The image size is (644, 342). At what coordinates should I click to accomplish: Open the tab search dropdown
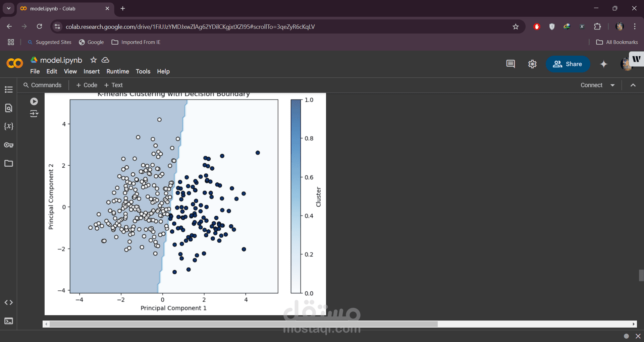pyautogui.click(x=9, y=8)
